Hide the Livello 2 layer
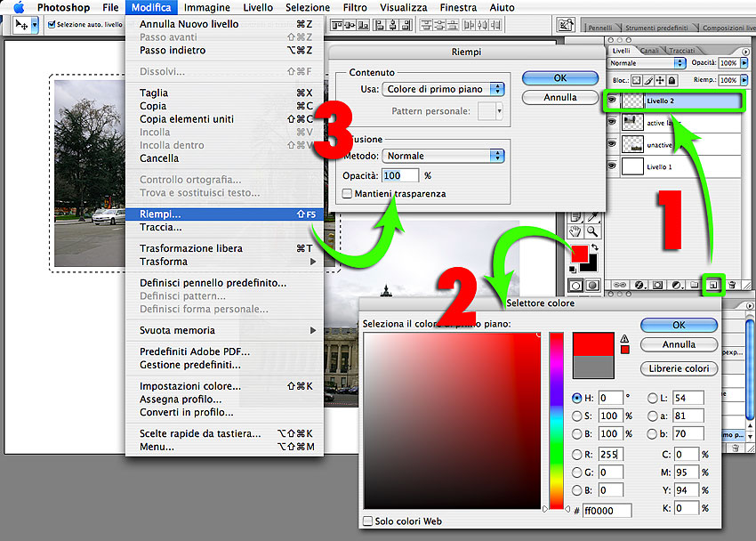 tap(612, 101)
